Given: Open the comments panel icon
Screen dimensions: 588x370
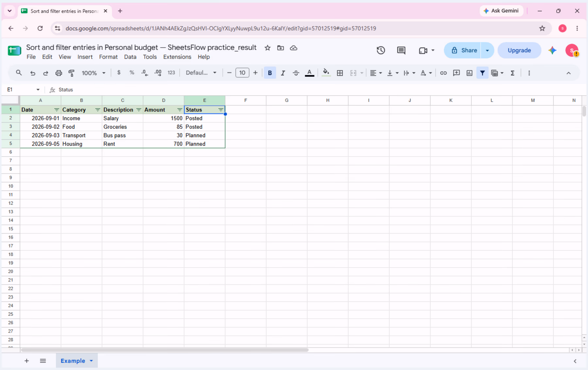Looking at the screenshot, I should pyautogui.click(x=401, y=50).
